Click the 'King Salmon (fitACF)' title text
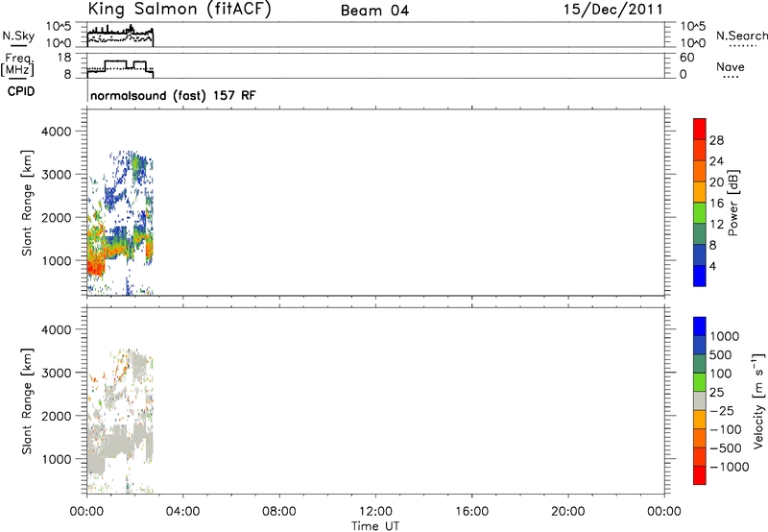This screenshot has height=532, width=768. tap(180, 10)
